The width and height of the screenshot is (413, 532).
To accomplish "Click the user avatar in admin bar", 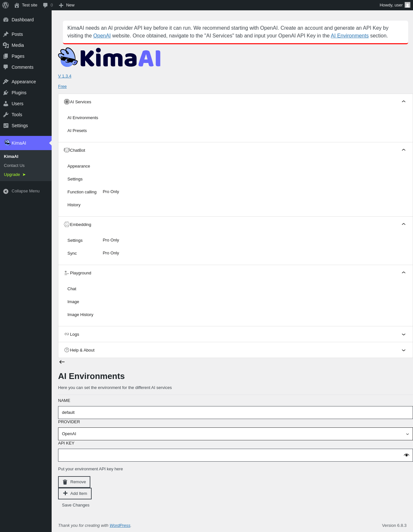I will pos(408,5).
